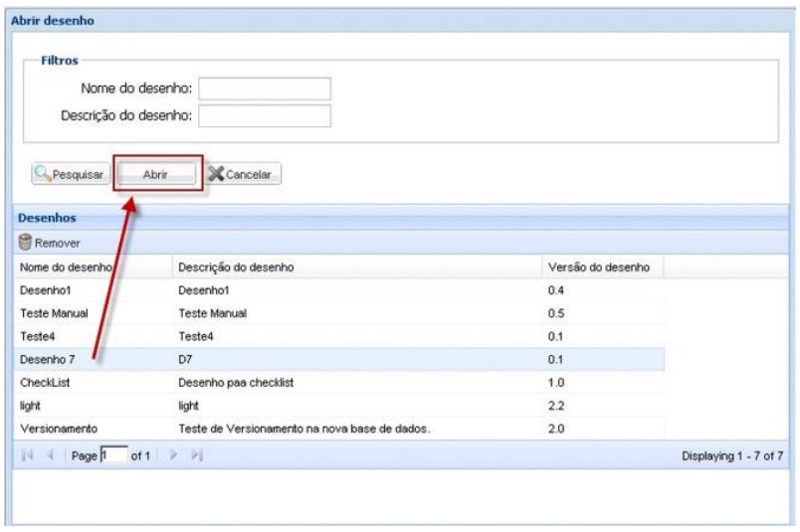Click the page number input box

point(113,455)
